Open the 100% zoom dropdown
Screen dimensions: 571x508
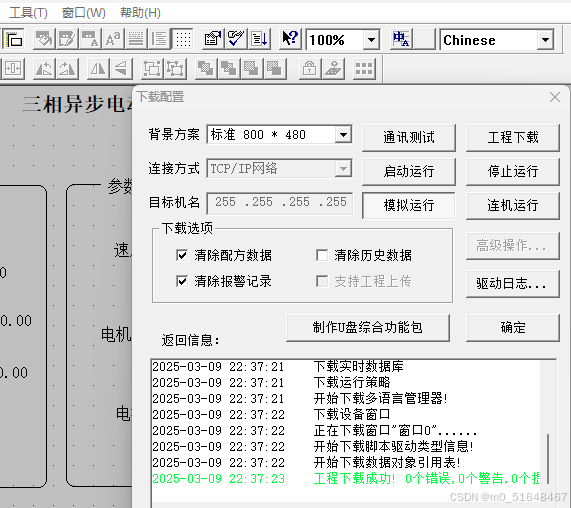[x=371, y=40]
